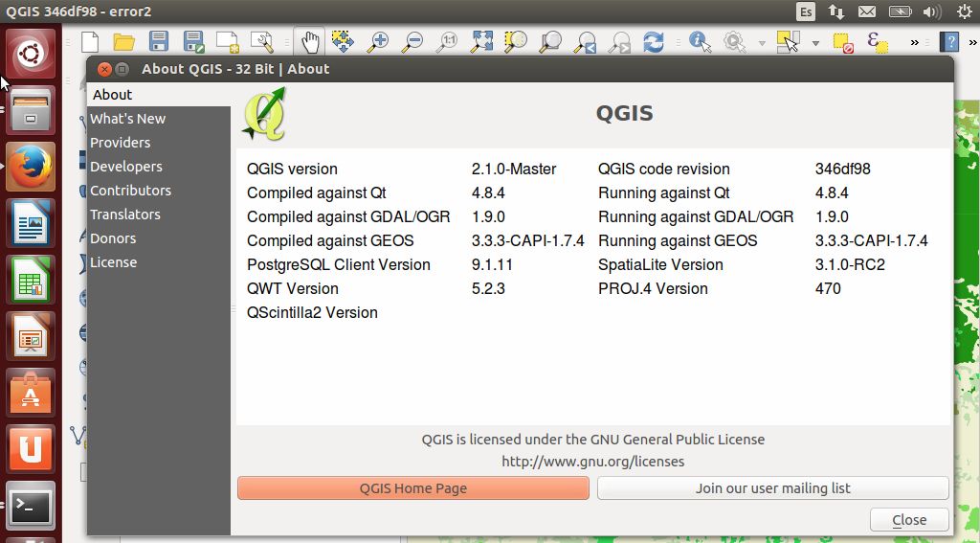Click the New Project icon
980x543 pixels.
point(90,41)
